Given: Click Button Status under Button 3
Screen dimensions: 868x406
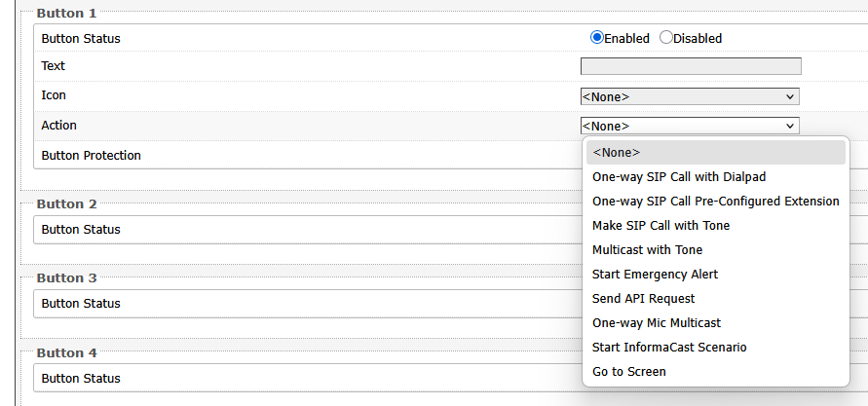Looking at the screenshot, I should point(81,304).
